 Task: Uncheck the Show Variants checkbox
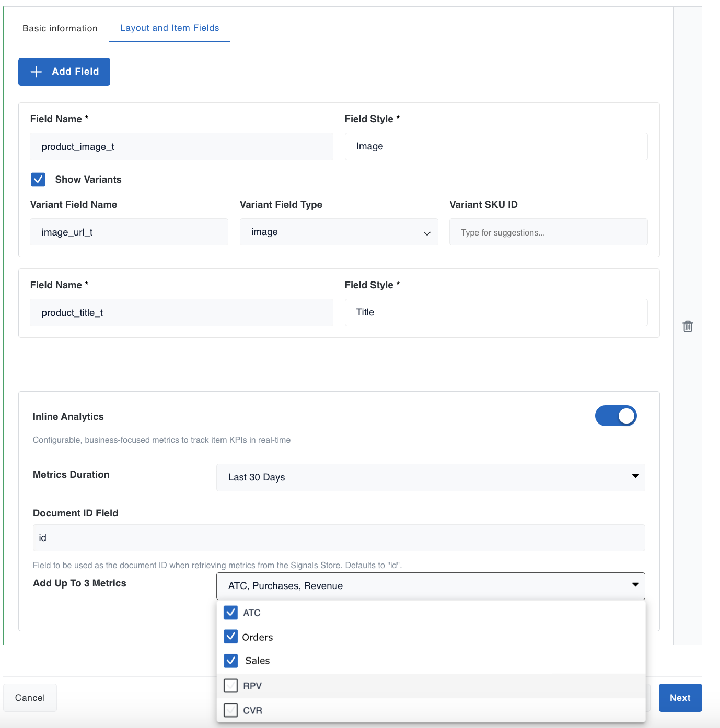[38, 180]
